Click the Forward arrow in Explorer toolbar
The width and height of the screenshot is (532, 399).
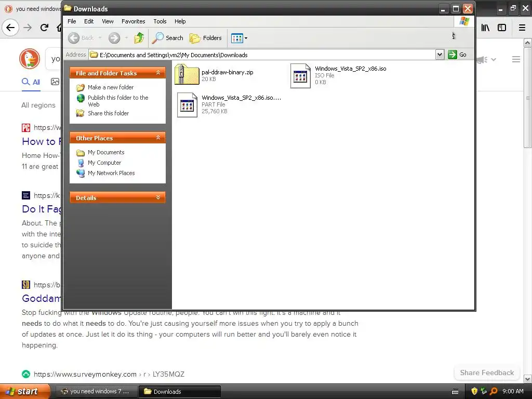[x=114, y=38]
